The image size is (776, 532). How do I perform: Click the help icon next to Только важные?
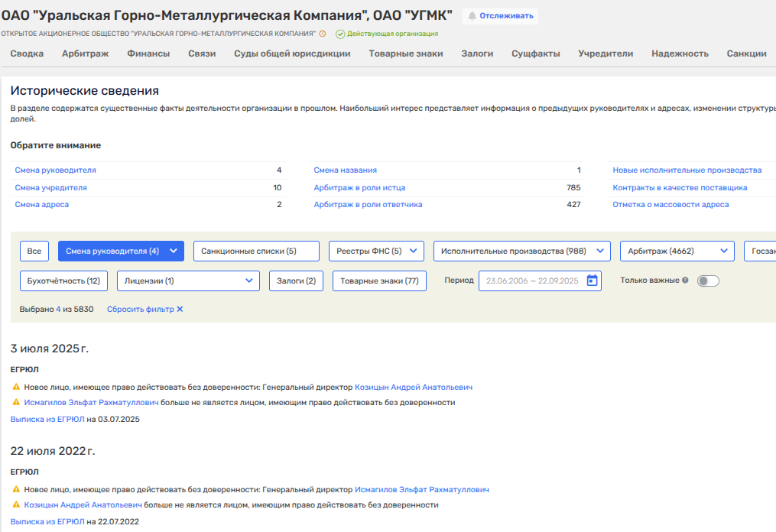pos(685,281)
